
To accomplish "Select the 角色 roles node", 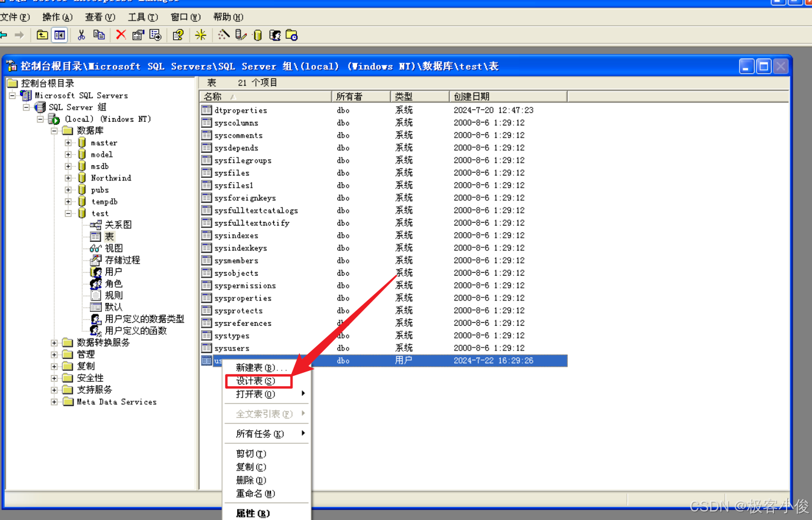I will (x=113, y=284).
